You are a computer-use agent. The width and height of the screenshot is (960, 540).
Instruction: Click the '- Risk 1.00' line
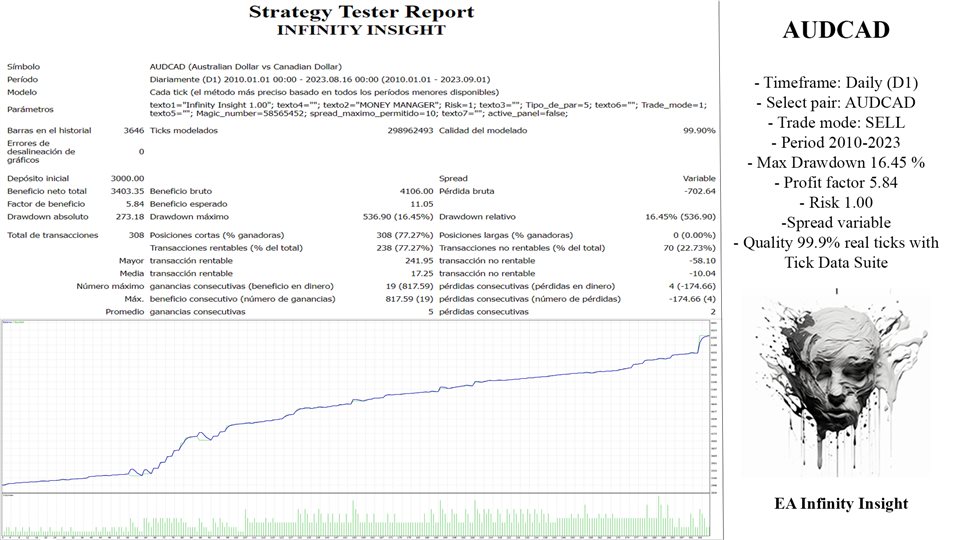(x=836, y=203)
